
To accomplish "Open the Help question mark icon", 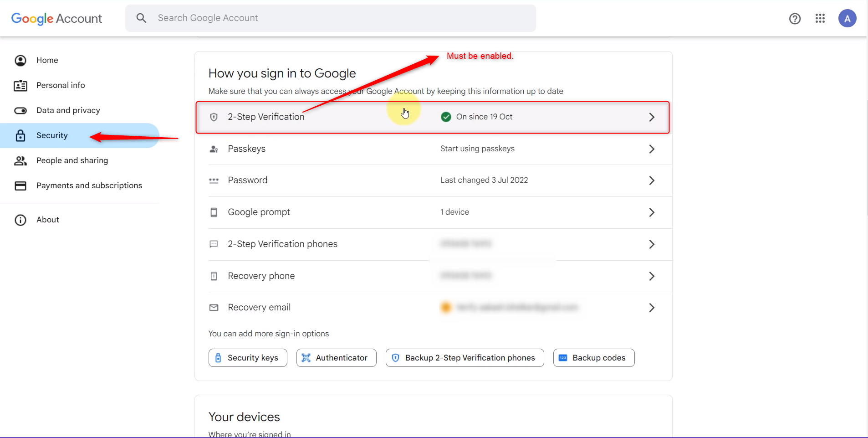I will click(x=795, y=19).
